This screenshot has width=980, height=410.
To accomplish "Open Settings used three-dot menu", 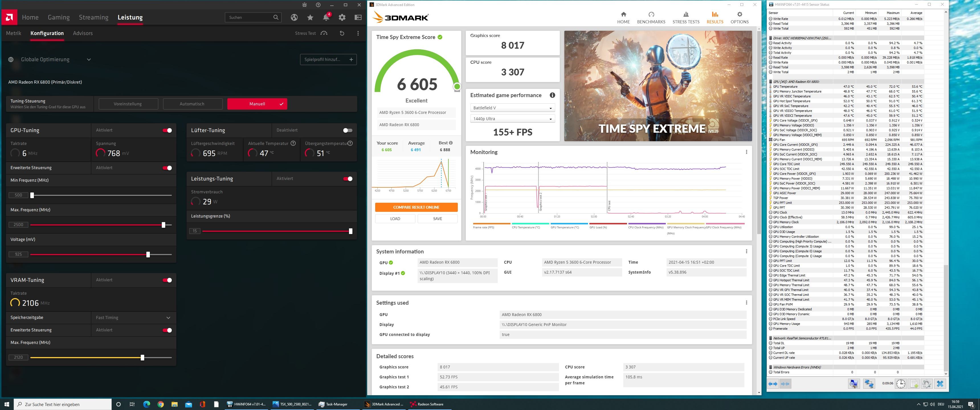I will coord(746,303).
